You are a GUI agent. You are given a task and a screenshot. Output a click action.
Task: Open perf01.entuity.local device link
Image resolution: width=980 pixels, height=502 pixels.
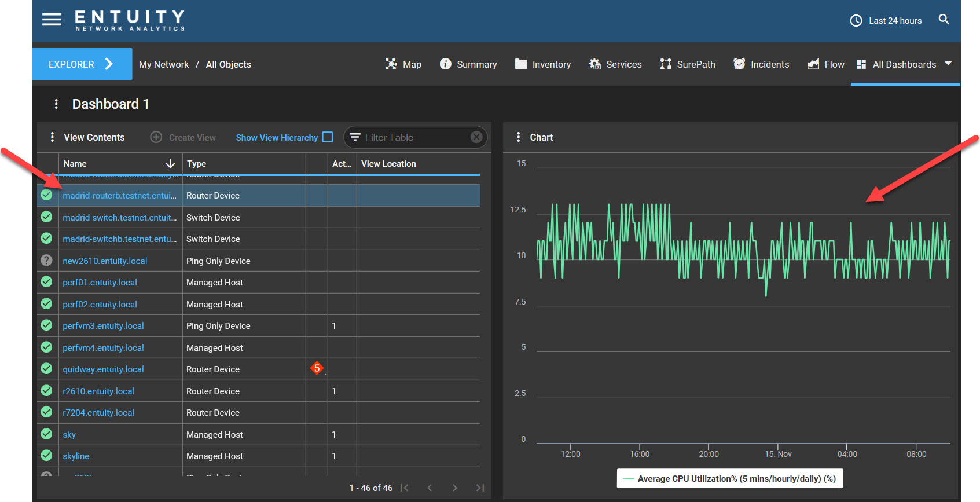(100, 283)
